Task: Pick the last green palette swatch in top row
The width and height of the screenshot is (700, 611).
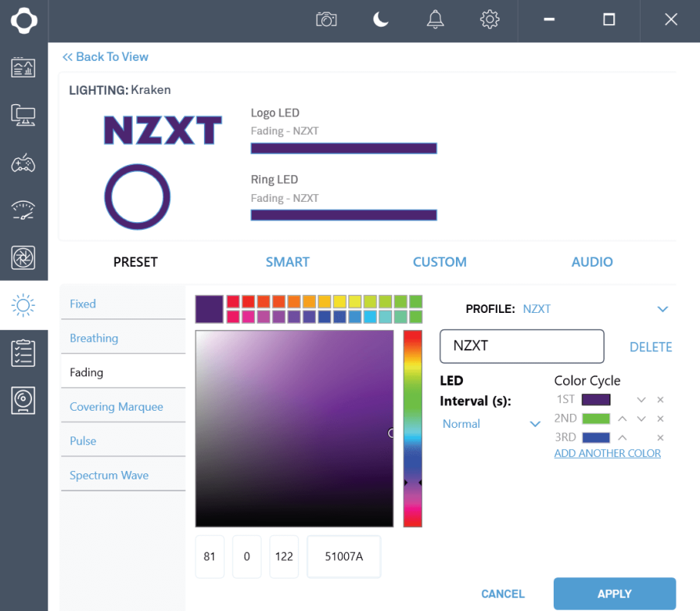Action: coord(415,301)
